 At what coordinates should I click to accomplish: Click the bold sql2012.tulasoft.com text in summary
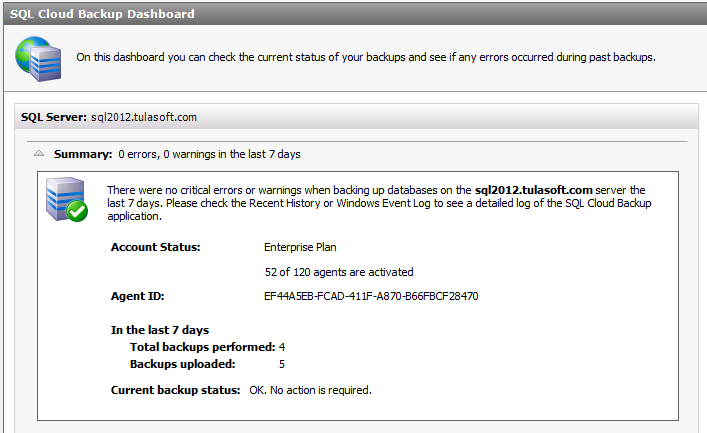pos(533,190)
